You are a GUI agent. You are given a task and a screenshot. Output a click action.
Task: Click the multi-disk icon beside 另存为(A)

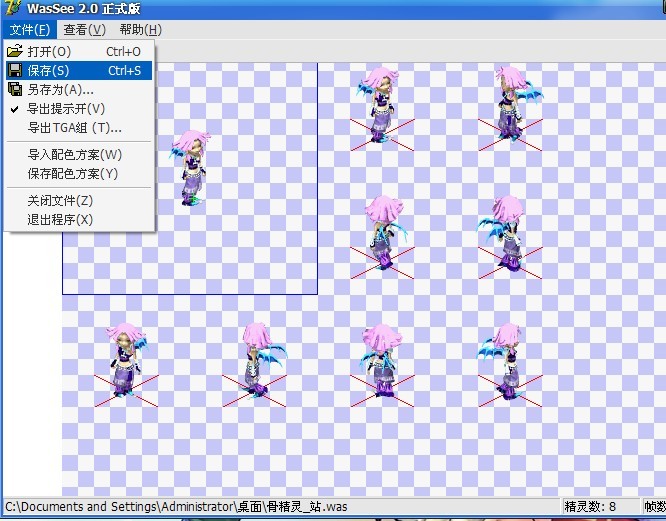pyautogui.click(x=15, y=89)
